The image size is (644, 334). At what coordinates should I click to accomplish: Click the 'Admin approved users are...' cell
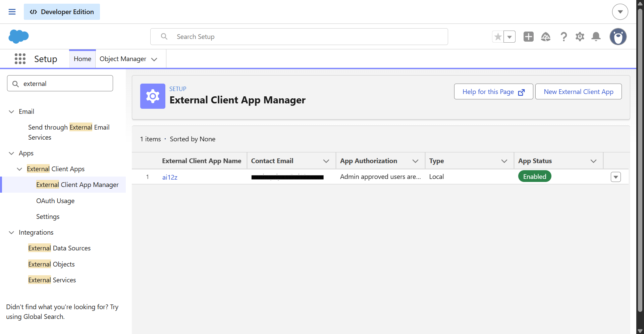380,177
